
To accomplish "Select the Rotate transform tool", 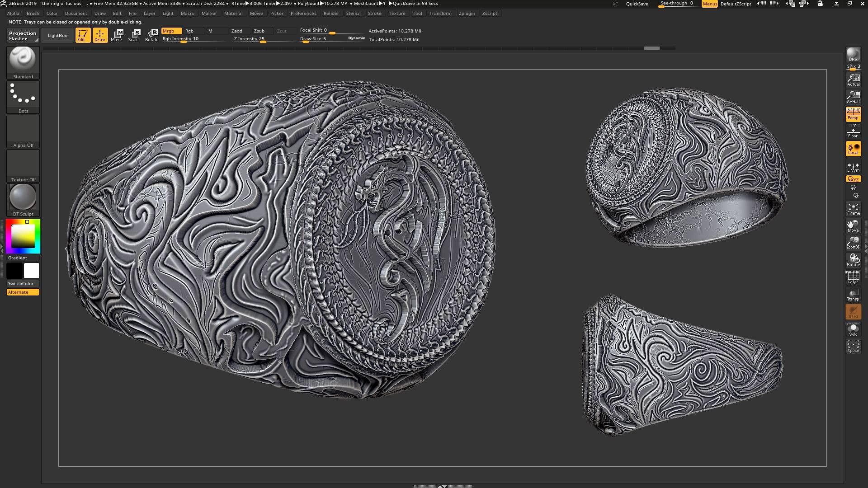I will (152, 35).
